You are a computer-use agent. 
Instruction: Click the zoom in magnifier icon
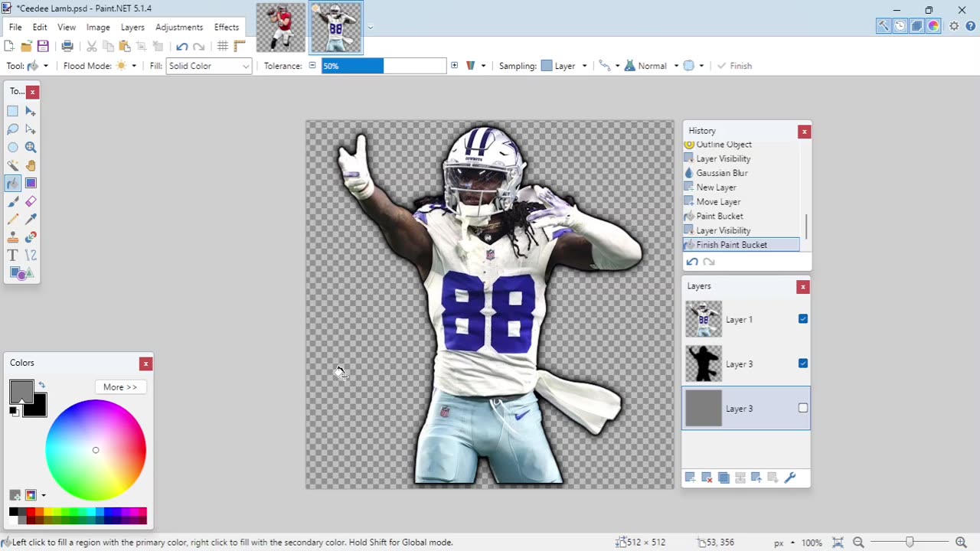click(961, 543)
